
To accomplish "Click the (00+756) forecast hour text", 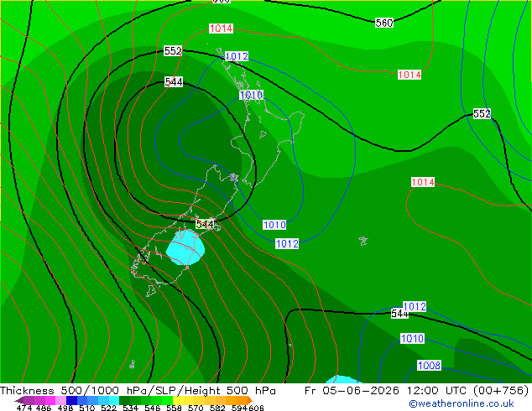I will click(501, 391).
